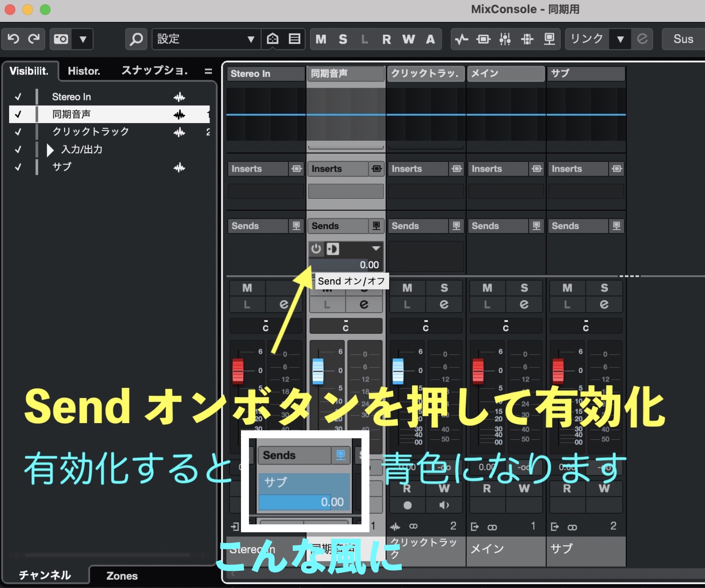The width and height of the screenshot is (705, 588).
Task: Click the undo arrow icon
Action: tap(14, 39)
